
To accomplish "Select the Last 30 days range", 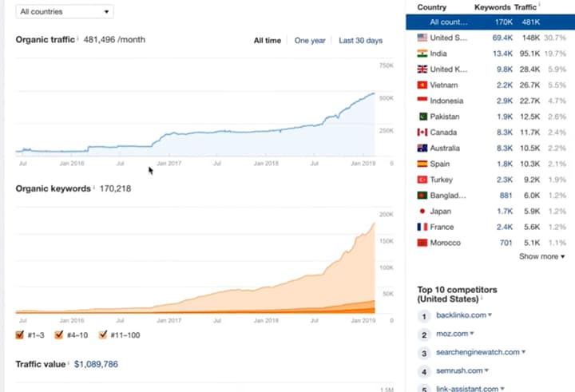I will (360, 41).
